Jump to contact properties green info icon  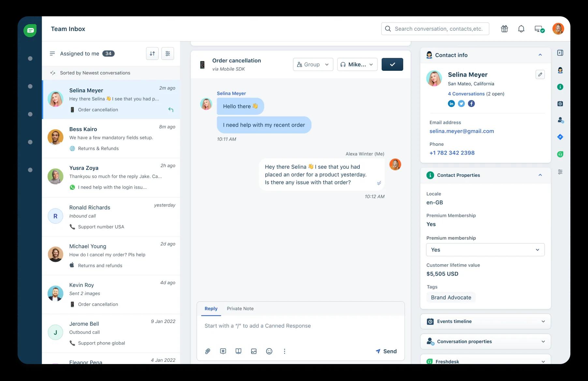[560, 87]
